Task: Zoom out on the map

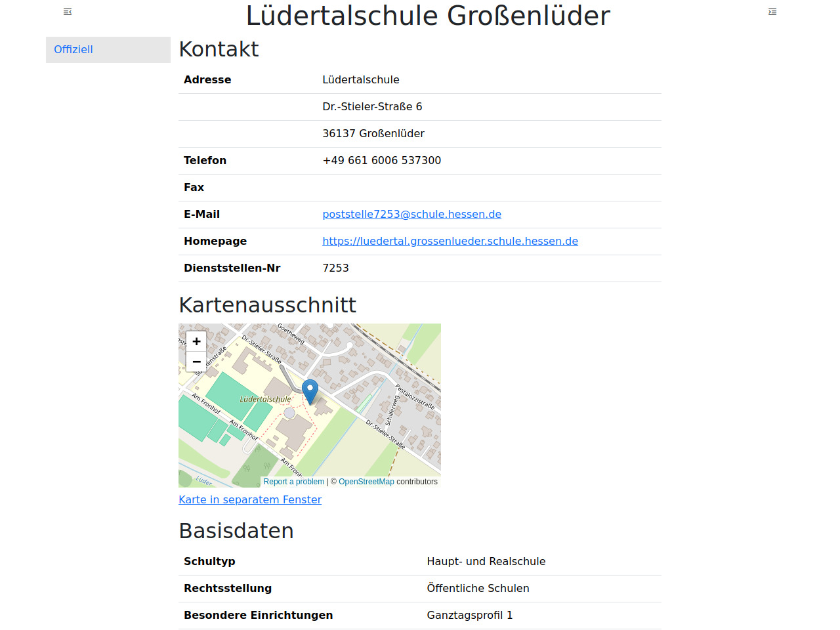Action: point(196,362)
